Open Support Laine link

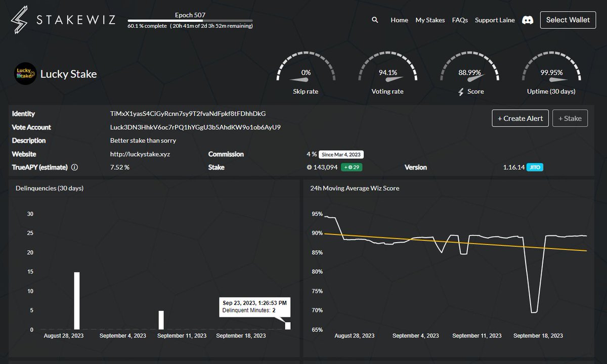[x=495, y=20]
